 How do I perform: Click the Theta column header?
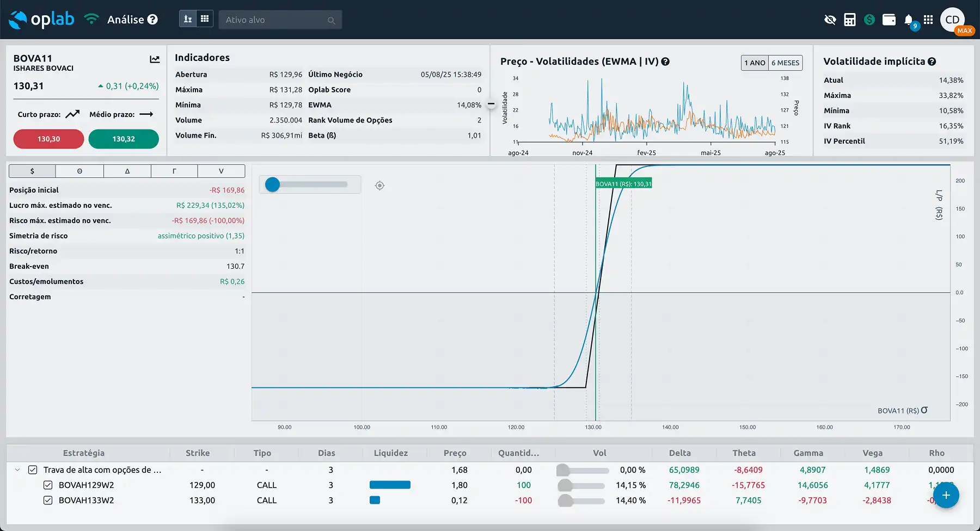[x=744, y=453]
